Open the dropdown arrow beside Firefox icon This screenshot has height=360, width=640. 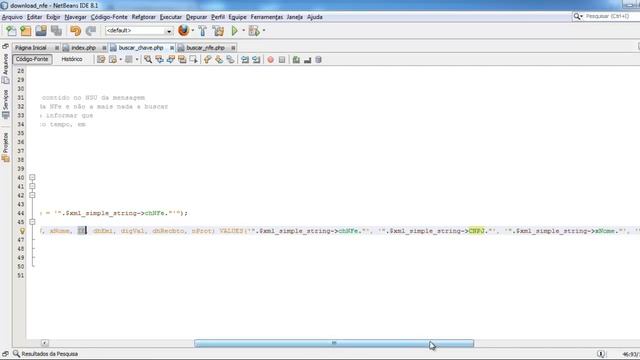tap(193, 31)
